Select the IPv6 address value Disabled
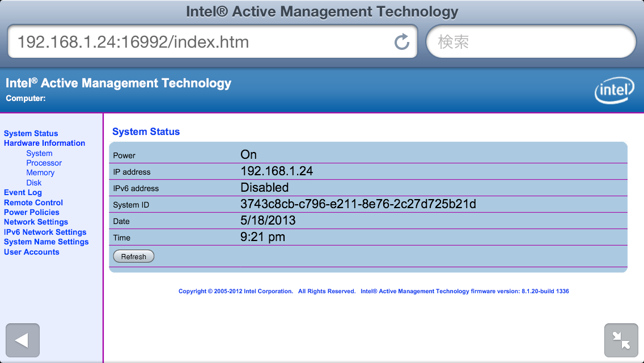 point(265,188)
